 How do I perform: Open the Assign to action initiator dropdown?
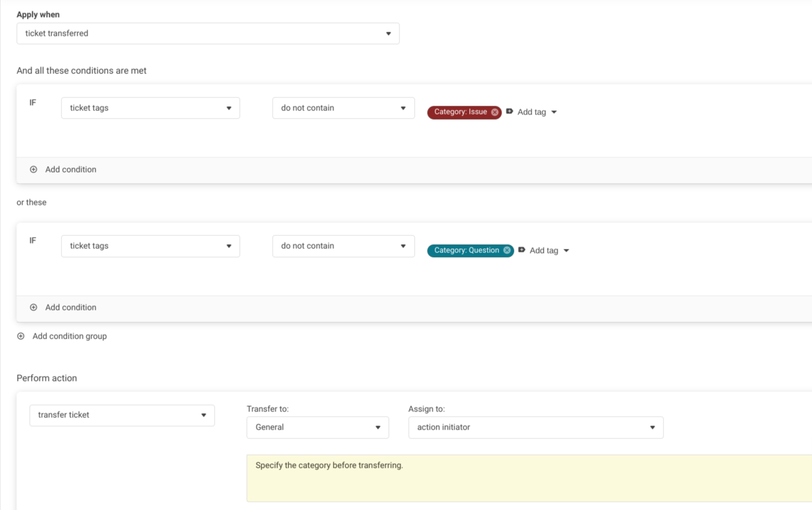(x=535, y=427)
